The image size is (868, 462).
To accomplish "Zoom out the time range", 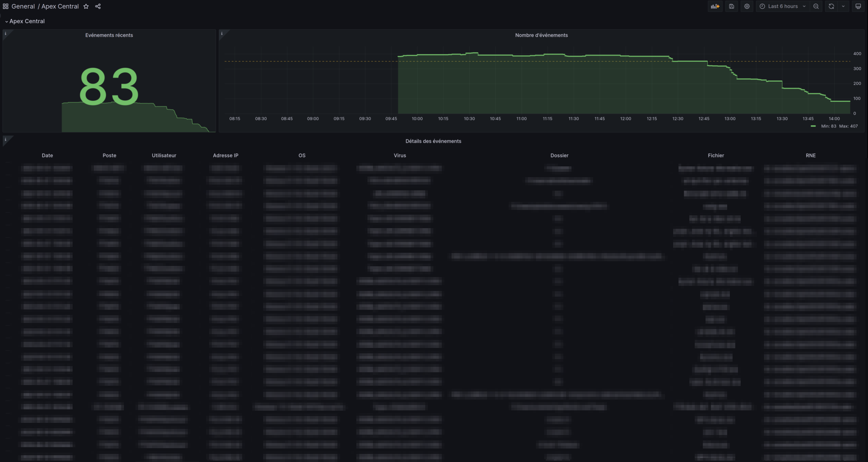I will (x=816, y=6).
